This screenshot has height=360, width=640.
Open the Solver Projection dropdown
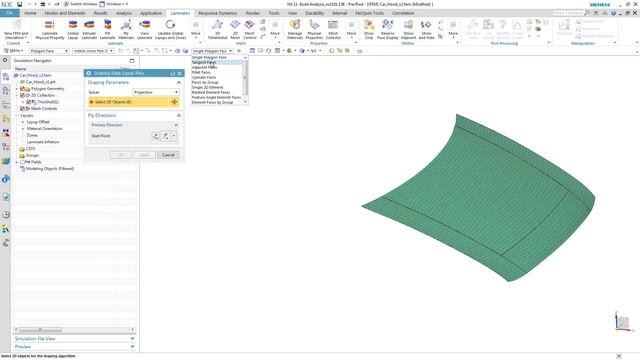pos(156,92)
